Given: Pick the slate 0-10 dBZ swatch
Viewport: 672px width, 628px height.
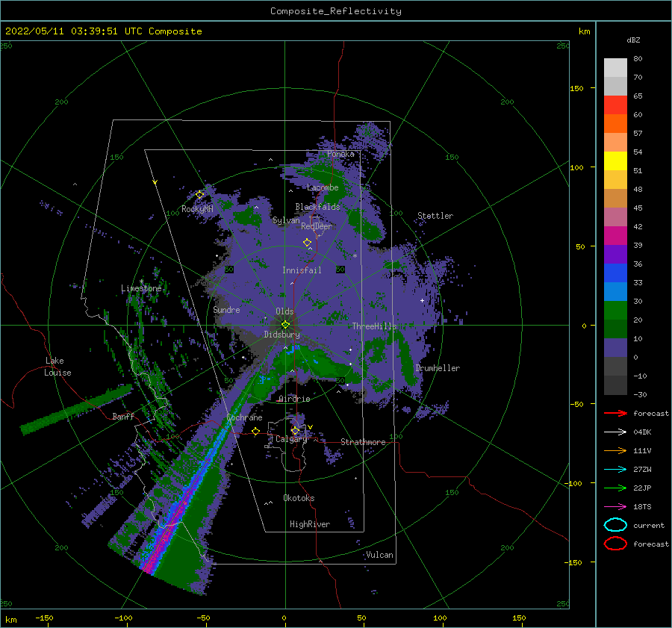Looking at the screenshot, I should coord(615,348).
